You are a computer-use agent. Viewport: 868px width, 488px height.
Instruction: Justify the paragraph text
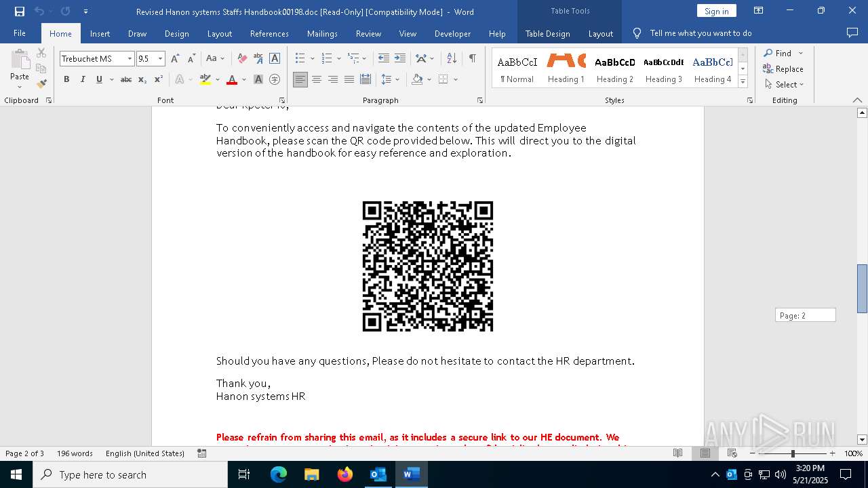click(349, 79)
